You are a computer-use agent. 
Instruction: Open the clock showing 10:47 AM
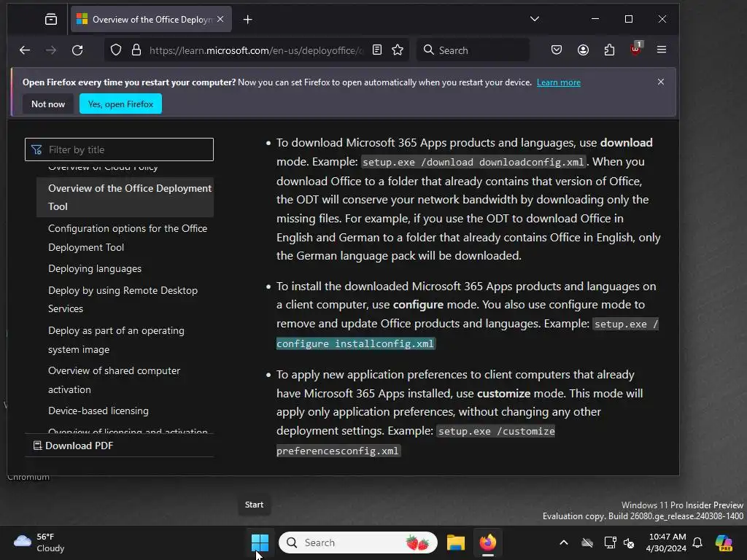tap(667, 542)
